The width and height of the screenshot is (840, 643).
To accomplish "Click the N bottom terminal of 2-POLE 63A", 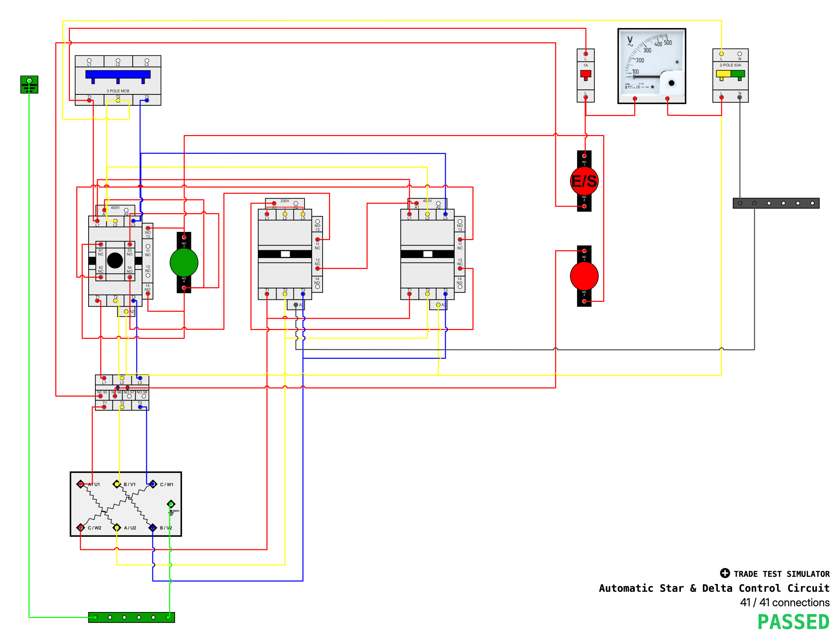I will [739, 97].
